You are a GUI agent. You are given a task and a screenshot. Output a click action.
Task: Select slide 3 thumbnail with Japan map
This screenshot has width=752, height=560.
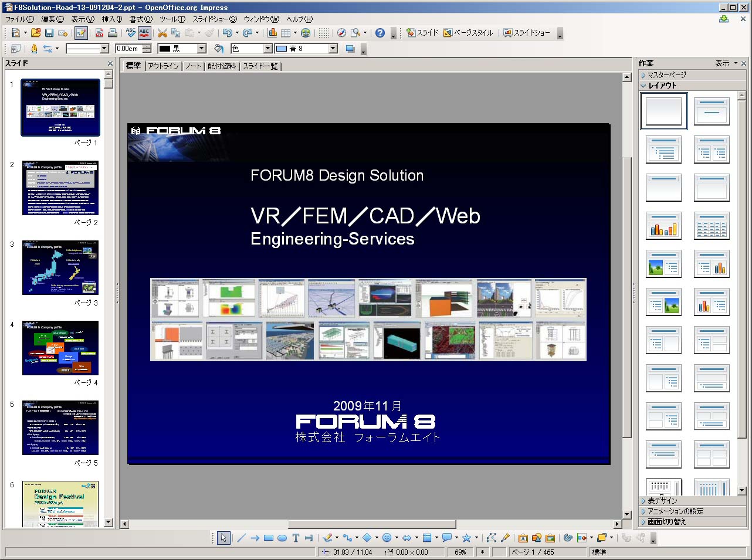click(x=60, y=267)
